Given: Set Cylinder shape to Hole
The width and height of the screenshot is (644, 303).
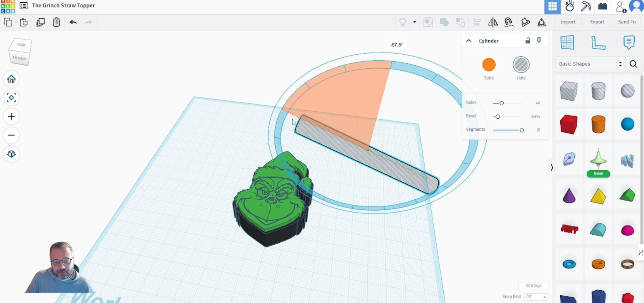Looking at the screenshot, I should point(521,65).
